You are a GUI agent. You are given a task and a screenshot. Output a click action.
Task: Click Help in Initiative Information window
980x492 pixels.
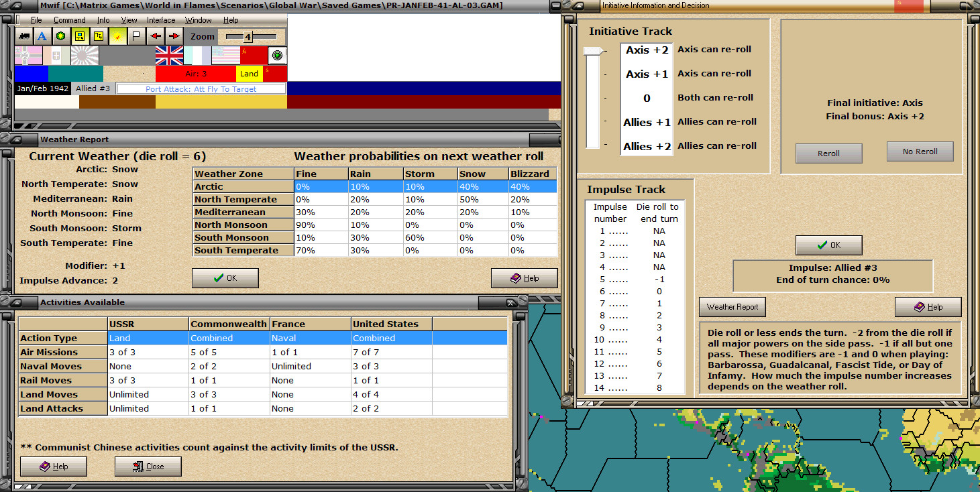pyautogui.click(x=928, y=307)
